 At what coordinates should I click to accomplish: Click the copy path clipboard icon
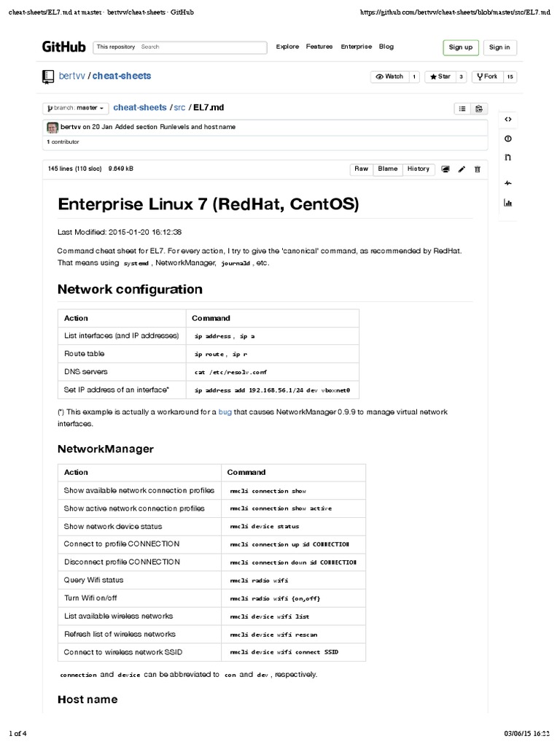[479, 109]
